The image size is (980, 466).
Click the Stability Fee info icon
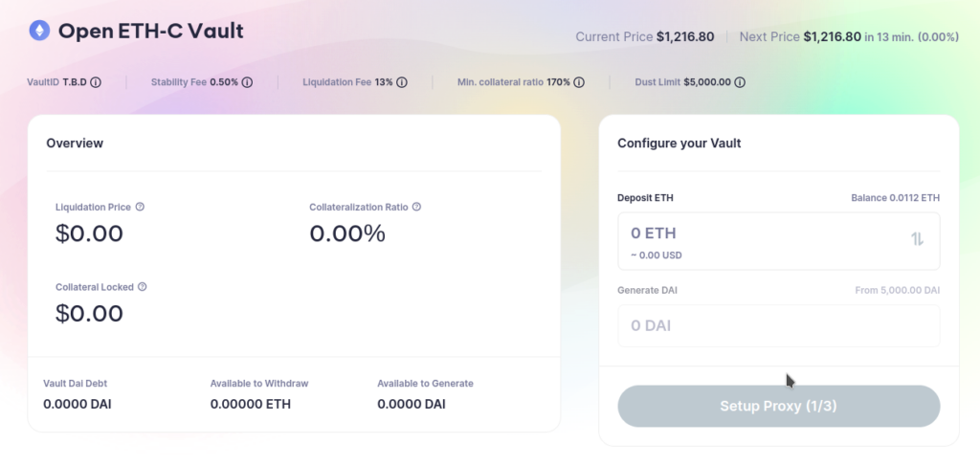(247, 82)
